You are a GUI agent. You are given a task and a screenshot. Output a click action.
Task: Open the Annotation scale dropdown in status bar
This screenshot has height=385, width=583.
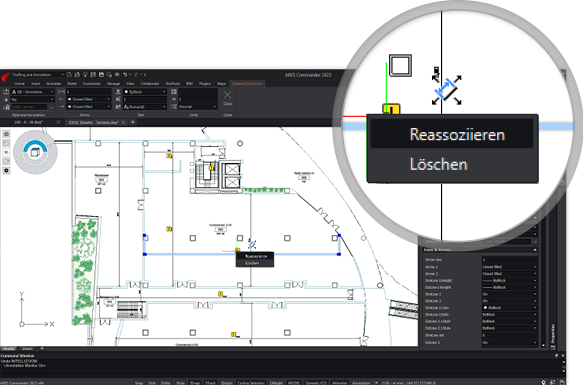(364, 382)
